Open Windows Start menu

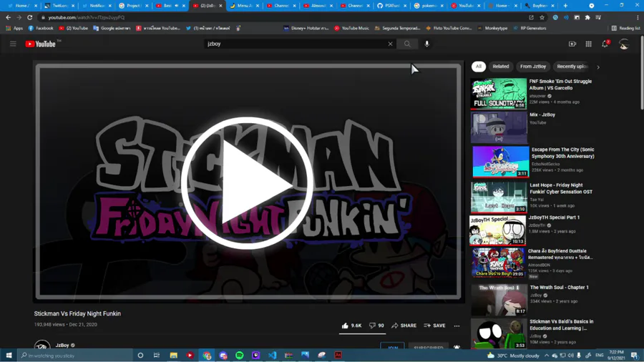tap(9, 355)
